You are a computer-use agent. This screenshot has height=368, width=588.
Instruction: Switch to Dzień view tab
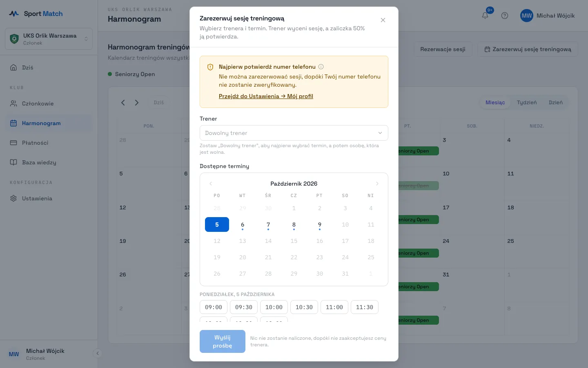(x=556, y=103)
